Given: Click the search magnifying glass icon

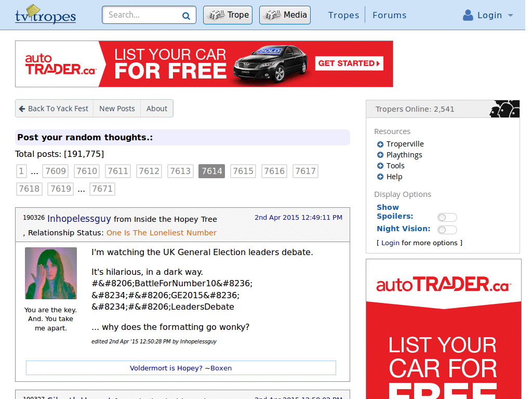Looking at the screenshot, I should [186, 15].
